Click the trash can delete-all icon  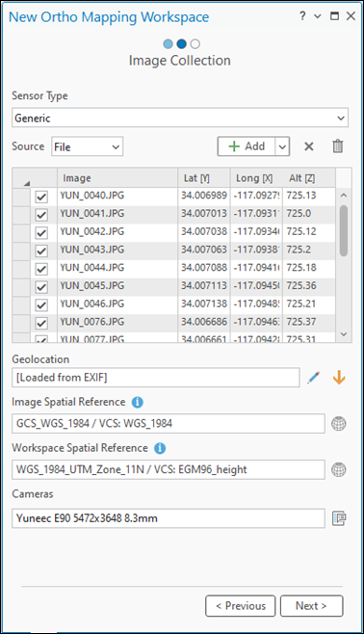tap(338, 145)
